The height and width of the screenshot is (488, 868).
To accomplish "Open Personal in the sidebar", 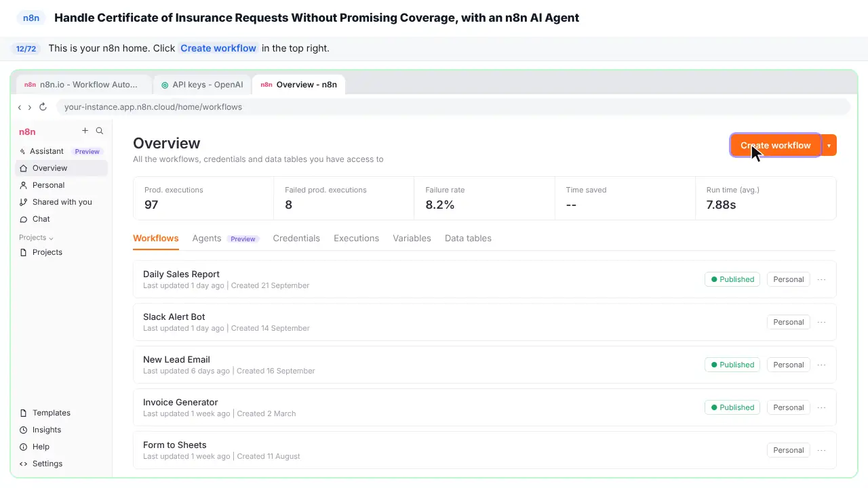I will pyautogui.click(x=61, y=185).
